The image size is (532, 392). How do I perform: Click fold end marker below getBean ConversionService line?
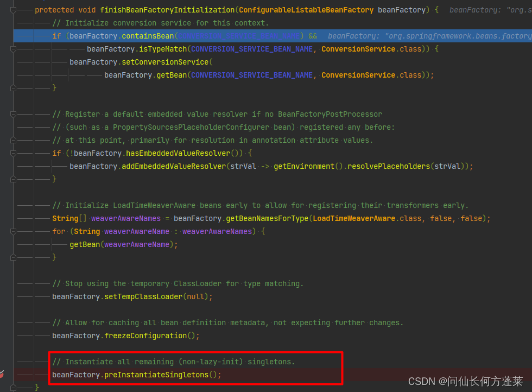(13, 88)
